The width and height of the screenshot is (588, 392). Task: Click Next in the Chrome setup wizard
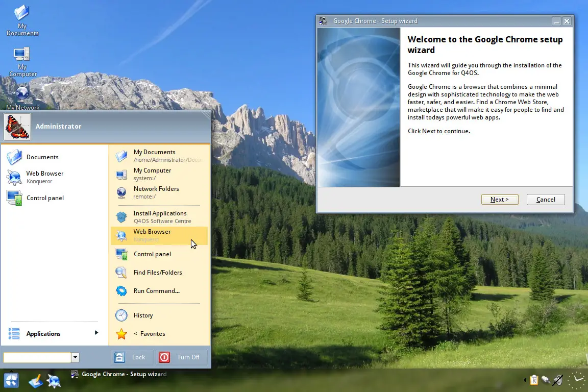499,199
